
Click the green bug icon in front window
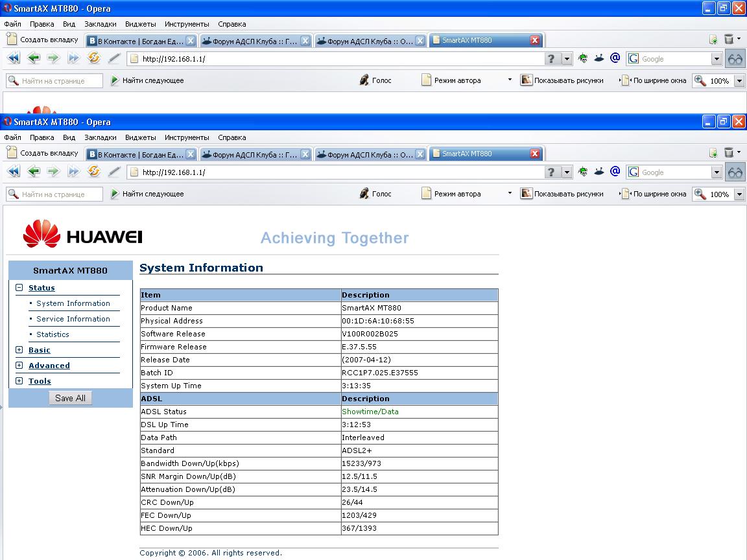tap(583, 172)
